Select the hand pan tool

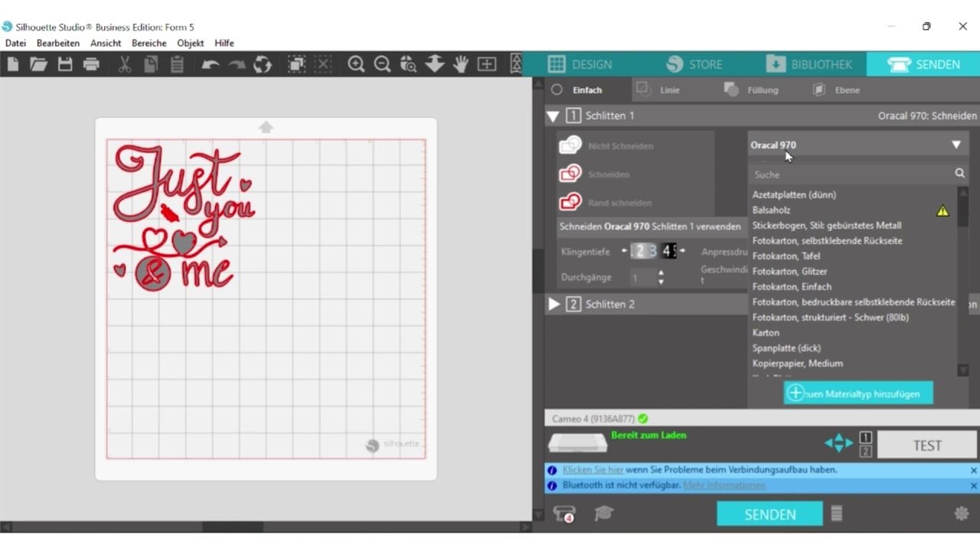(460, 64)
